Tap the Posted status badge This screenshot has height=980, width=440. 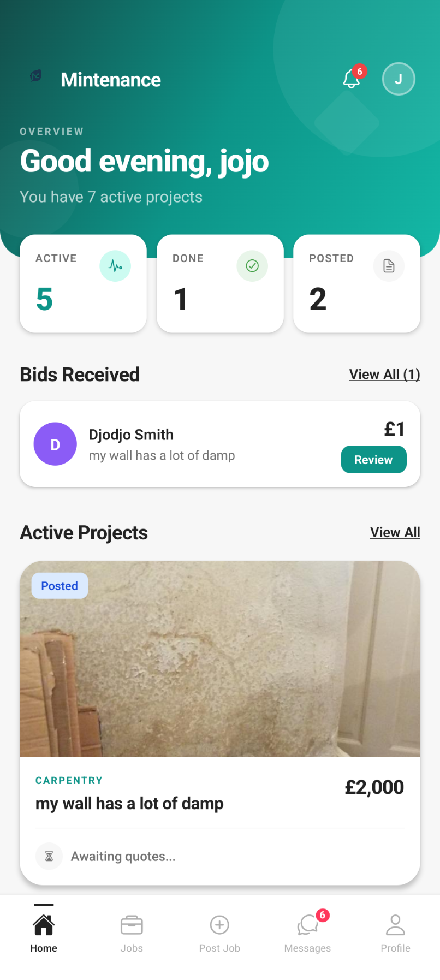pos(60,586)
